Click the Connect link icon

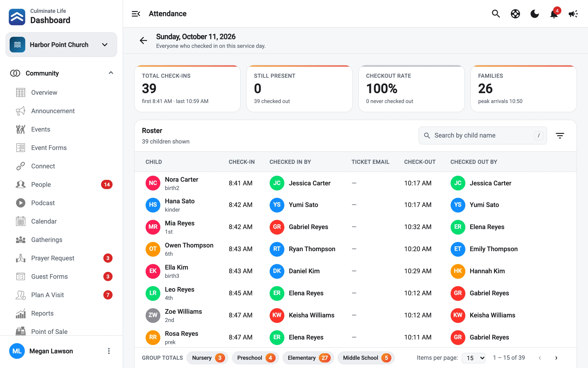click(21, 166)
